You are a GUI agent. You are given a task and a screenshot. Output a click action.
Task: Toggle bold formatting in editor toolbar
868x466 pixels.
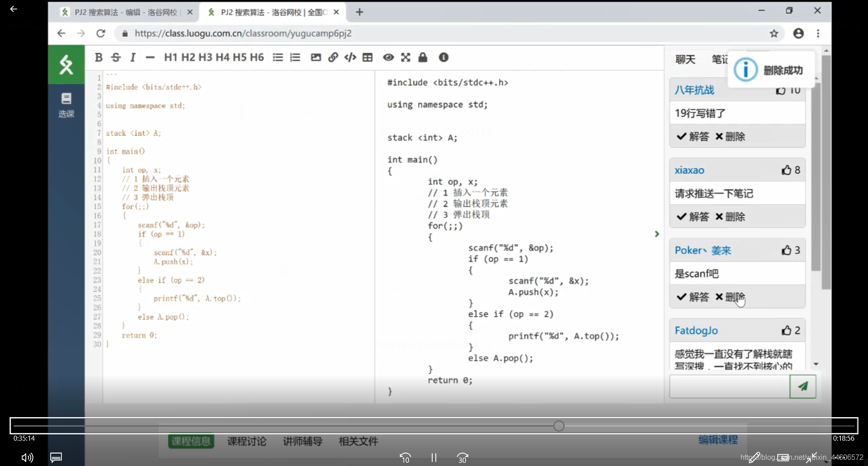pos(99,57)
